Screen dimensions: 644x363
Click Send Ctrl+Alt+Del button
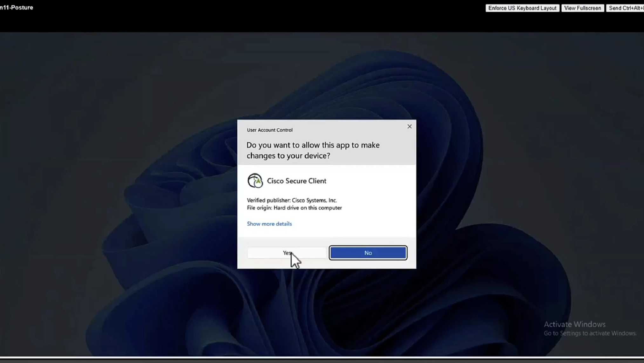click(625, 8)
